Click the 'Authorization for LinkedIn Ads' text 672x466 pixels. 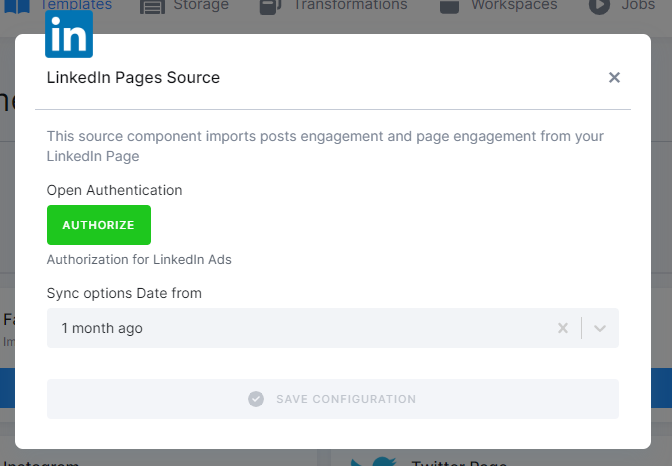click(139, 260)
